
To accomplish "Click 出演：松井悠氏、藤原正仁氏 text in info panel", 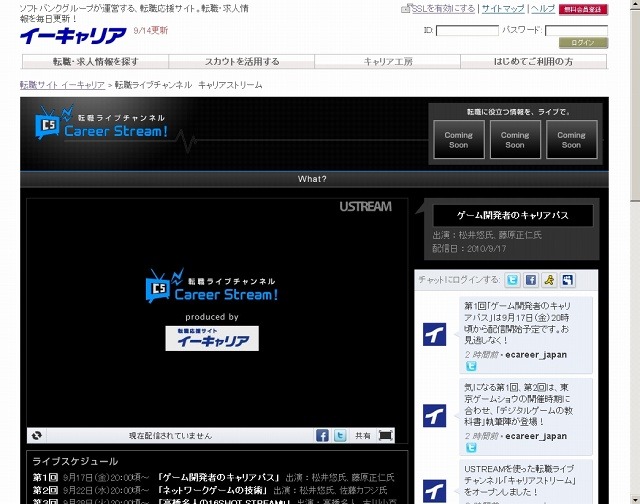I will coord(487,235).
